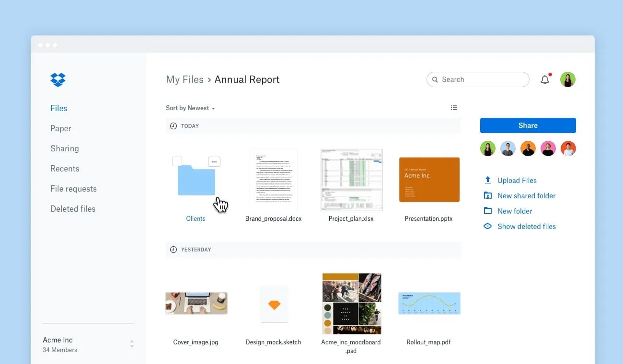Image resolution: width=623 pixels, height=364 pixels.
Task: Select the Clients folder checkbox
Action: point(177,161)
